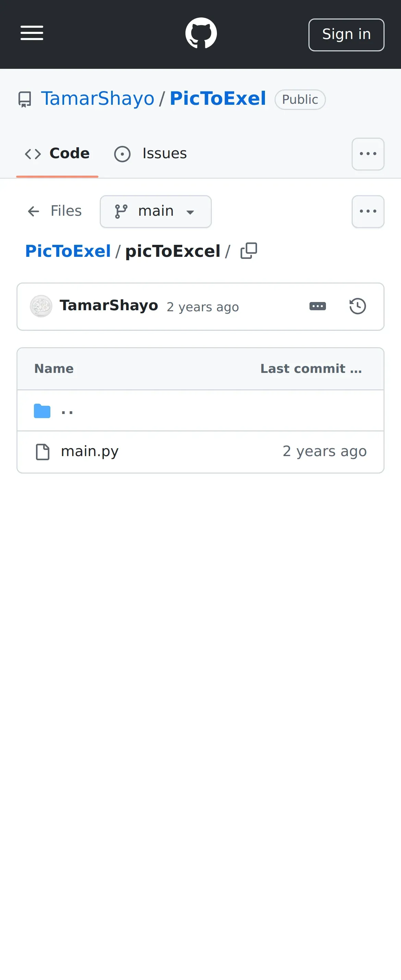This screenshot has width=401, height=980.
Task: Open the more file actions menu below tabs
Action: pyautogui.click(x=368, y=212)
